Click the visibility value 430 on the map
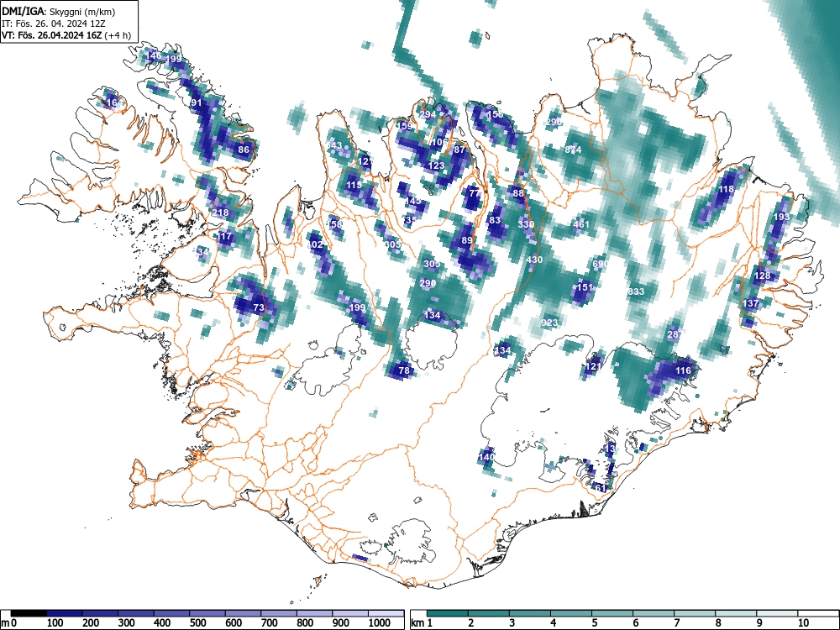840x630 pixels. 534,260
